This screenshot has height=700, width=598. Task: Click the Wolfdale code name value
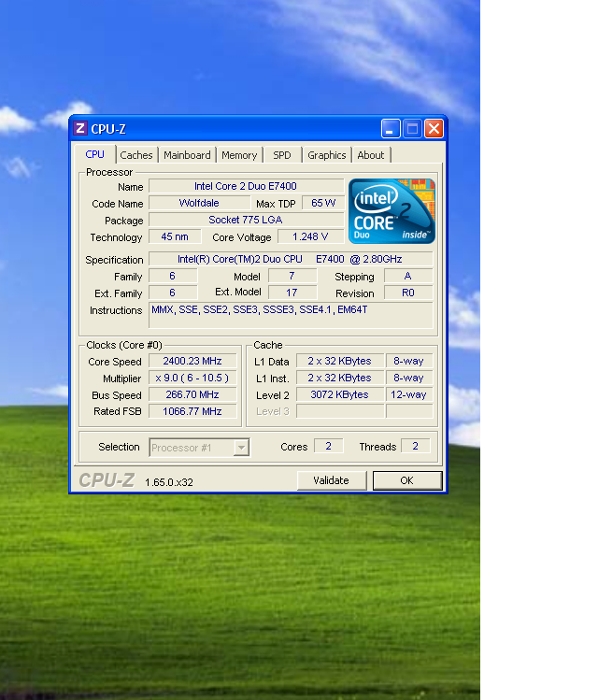(x=199, y=203)
